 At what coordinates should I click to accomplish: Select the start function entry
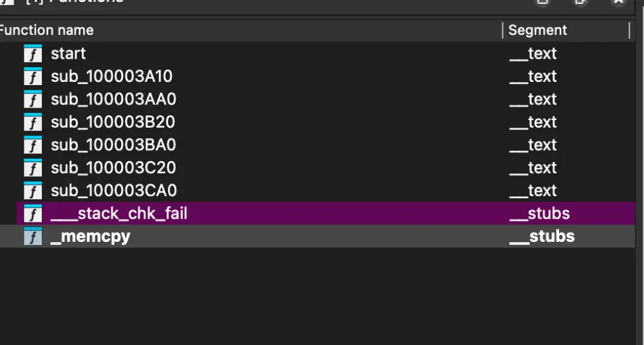[x=68, y=54]
